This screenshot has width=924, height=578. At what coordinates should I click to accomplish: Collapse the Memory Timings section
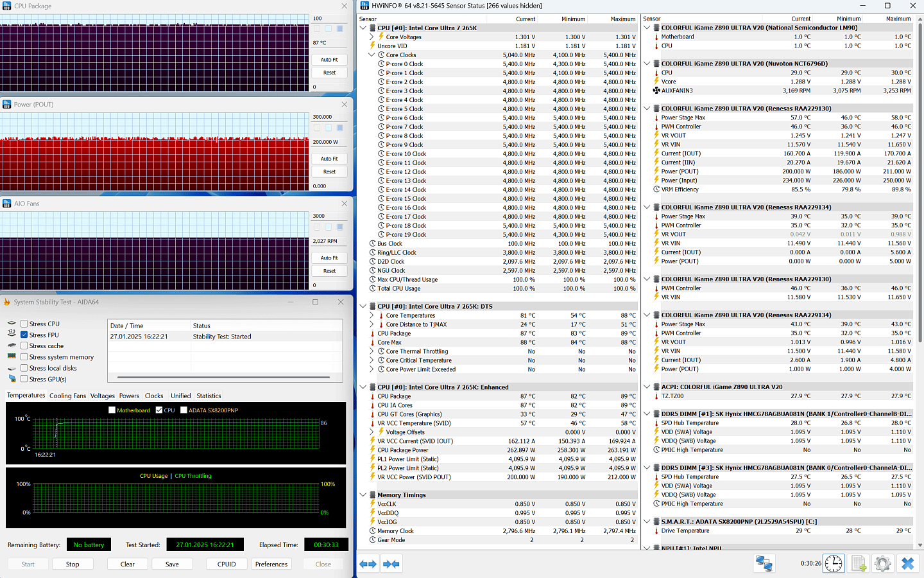coord(363,495)
